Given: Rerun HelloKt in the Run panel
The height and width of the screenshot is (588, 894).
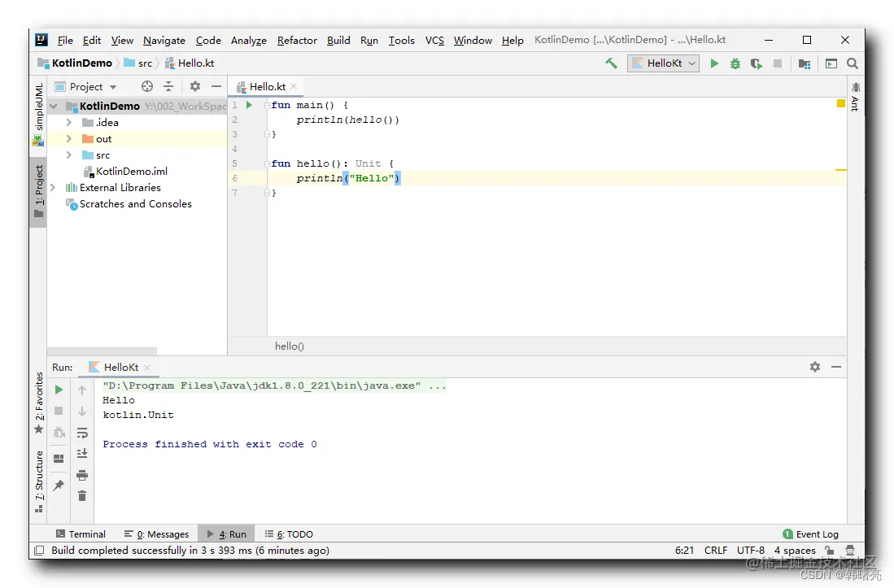Looking at the screenshot, I should pyautogui.click(x=59, y=390).
